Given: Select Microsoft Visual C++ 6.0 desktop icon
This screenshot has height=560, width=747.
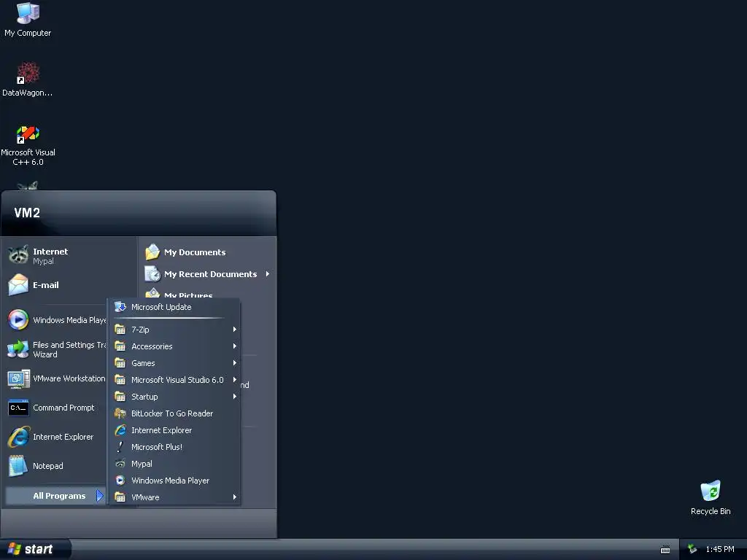Looking at the screenshot, I should point(28,134).
